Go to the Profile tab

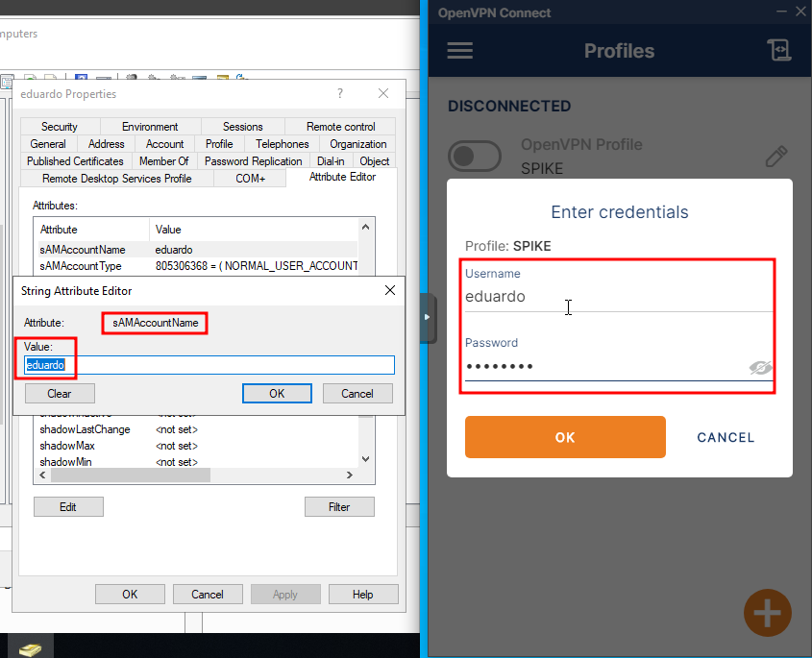pos(219,144)
